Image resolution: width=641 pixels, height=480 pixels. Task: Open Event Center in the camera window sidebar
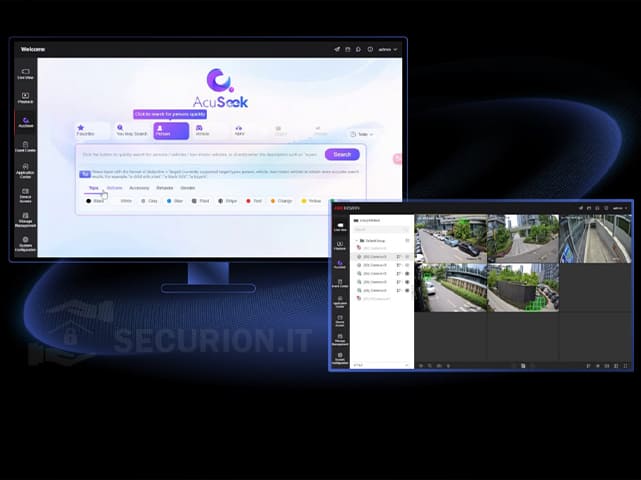[x=340, y=283]
